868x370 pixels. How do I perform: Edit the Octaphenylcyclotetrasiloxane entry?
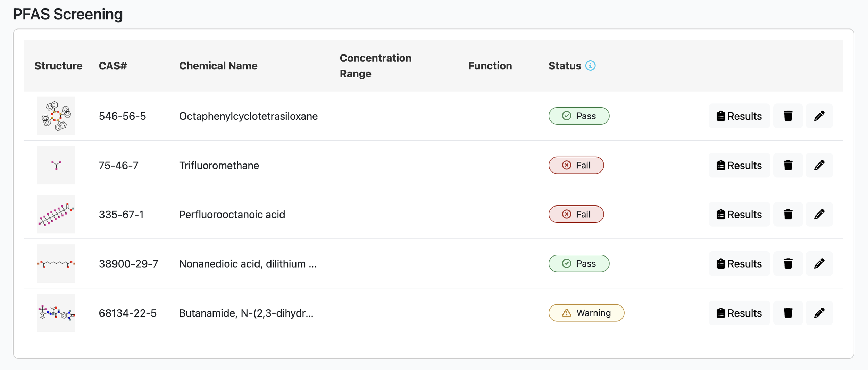tap(819, 116)
